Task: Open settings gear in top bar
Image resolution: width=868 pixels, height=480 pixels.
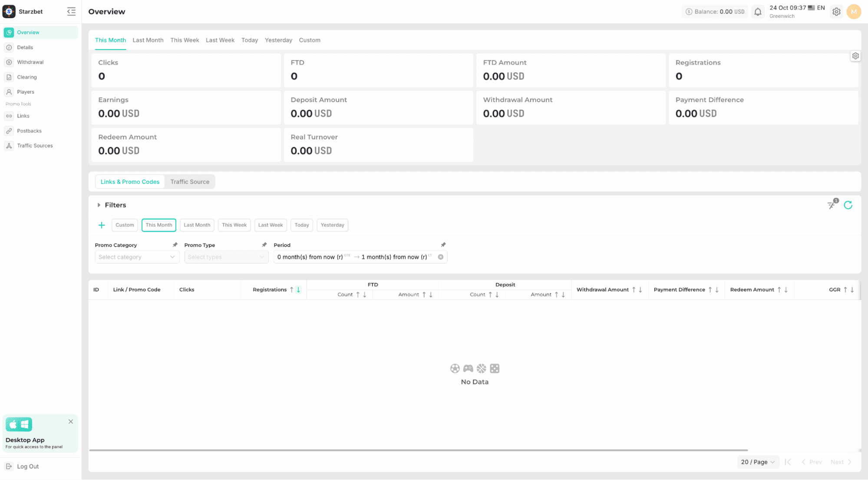Action: tap(836, 12)
